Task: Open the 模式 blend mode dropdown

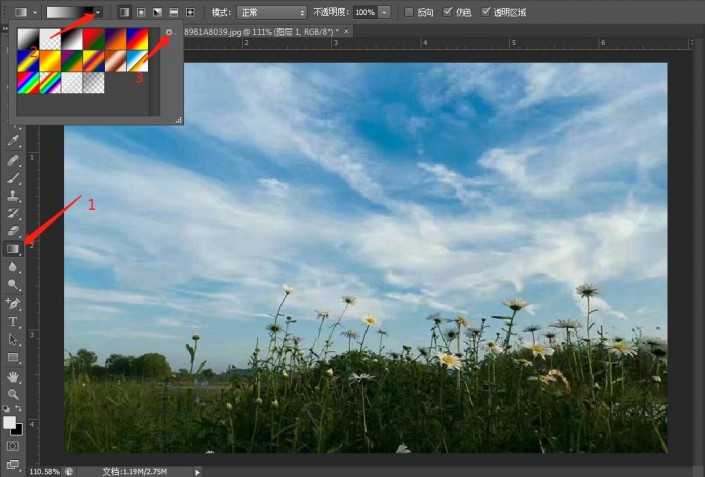Action: [x=272, y=12]
